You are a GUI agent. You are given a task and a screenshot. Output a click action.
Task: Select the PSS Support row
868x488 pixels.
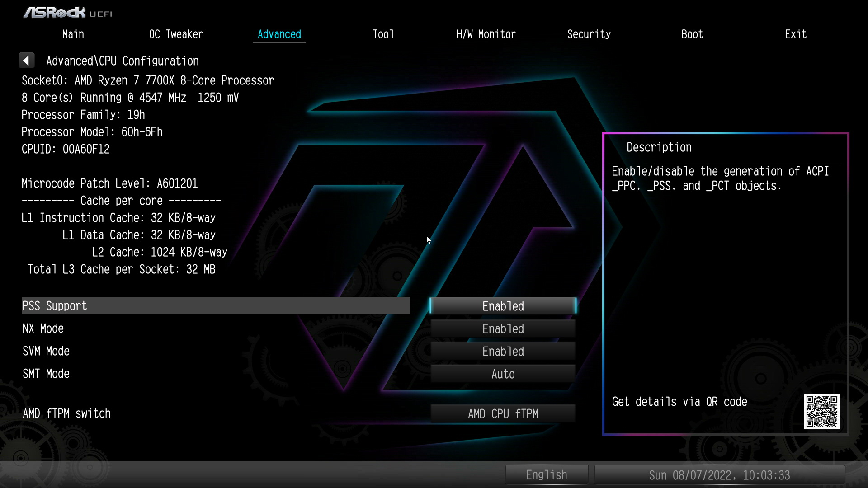point(216,306)
